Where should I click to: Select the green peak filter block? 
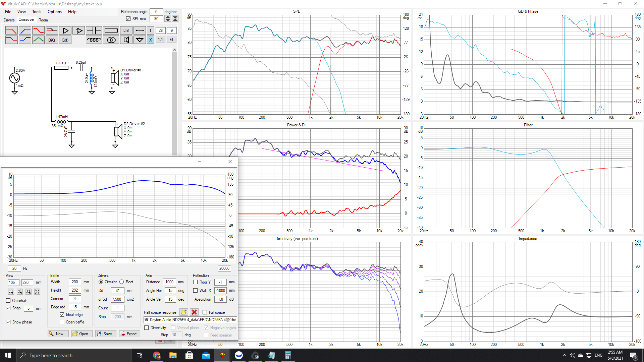(x=38, y=40)
